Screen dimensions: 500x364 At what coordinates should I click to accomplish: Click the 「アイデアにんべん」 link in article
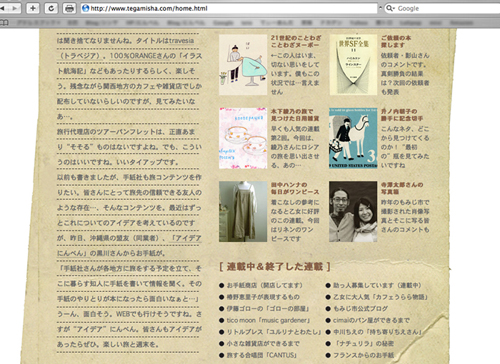click(x=129, y=246)
